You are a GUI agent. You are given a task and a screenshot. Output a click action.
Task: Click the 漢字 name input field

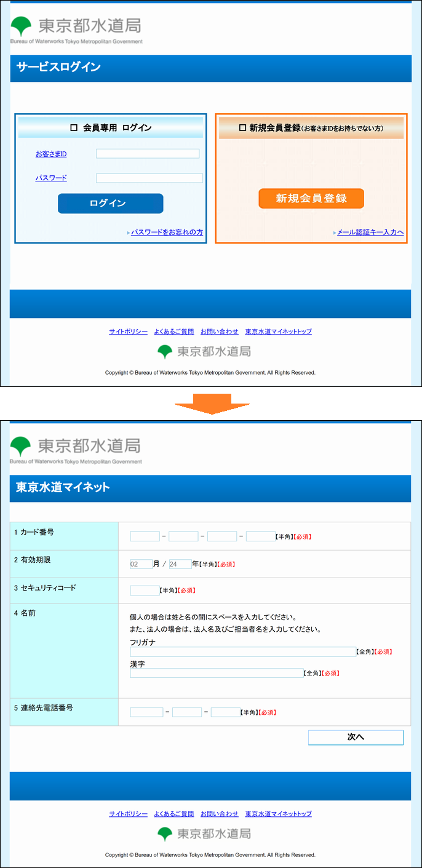pos(217,674)
